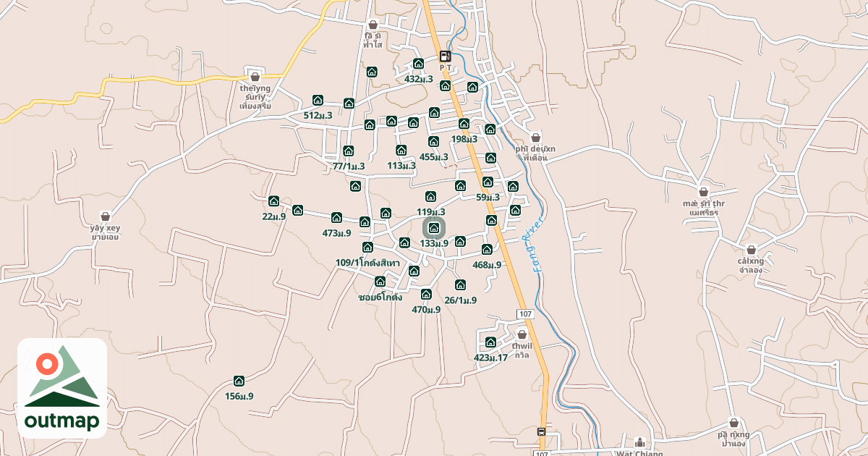
Task: Click the cảlxng shop icon
Action: pos(751,250)
